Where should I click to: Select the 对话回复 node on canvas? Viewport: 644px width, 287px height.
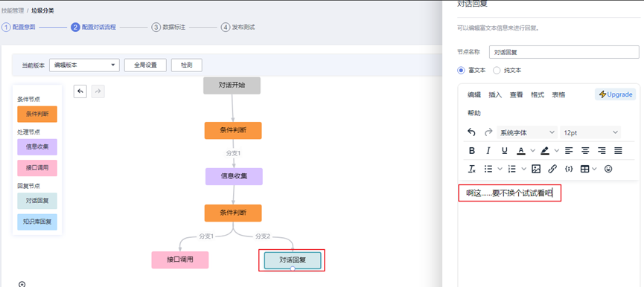(293, 260)
